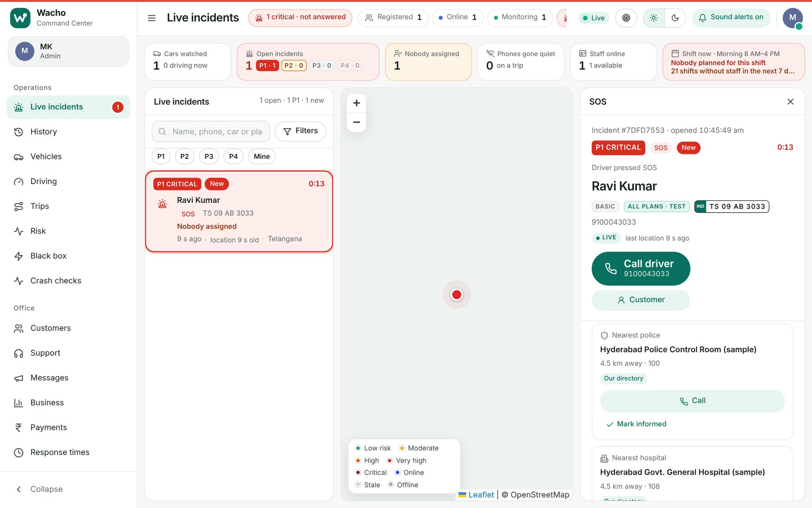This screenshot has width=812, height=508.
Task: Switch to light theme sun icon
Action: pos(654,18)
